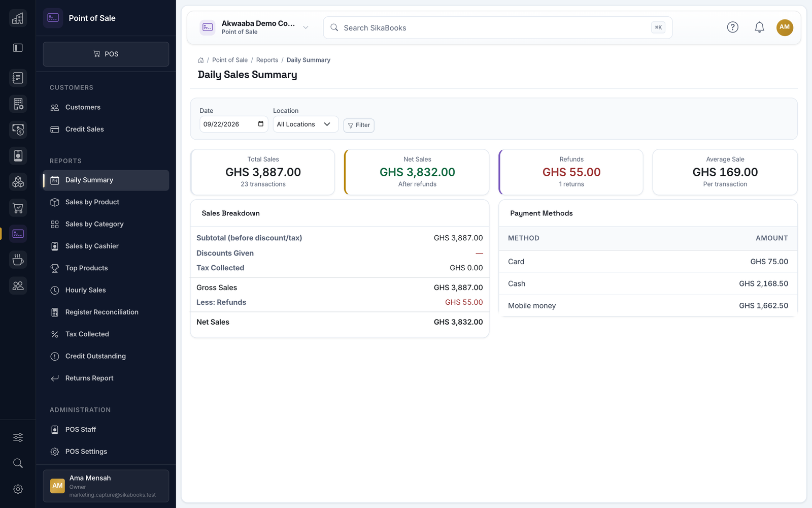
Task: Open the ID badge payroll icon
Action: pyautogui.click(x=18, y=155)
